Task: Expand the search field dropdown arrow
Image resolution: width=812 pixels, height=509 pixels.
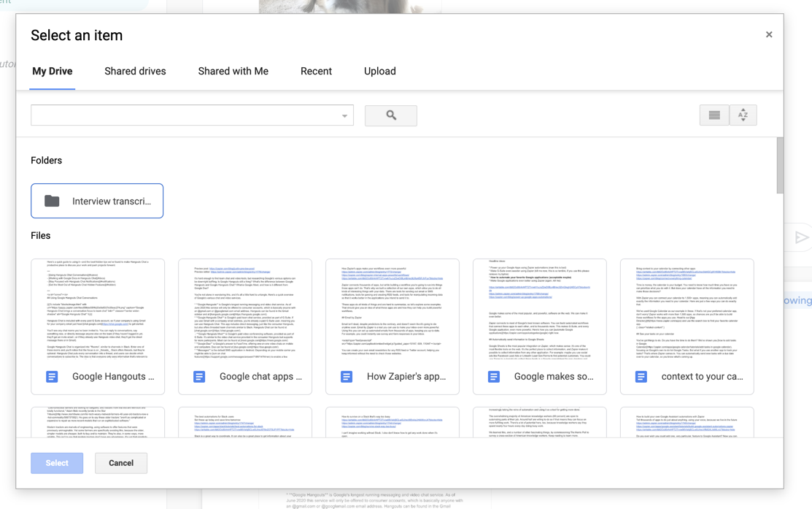Action: pos(344,116)
